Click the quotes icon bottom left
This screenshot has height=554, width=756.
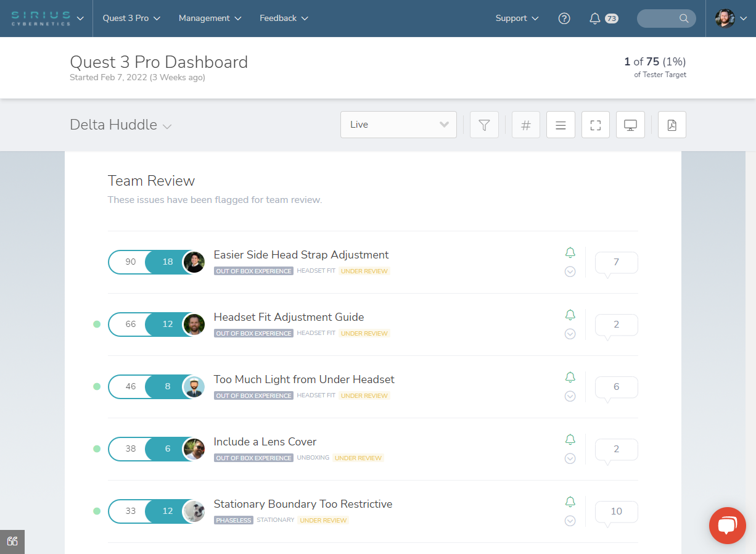point(12,542)
